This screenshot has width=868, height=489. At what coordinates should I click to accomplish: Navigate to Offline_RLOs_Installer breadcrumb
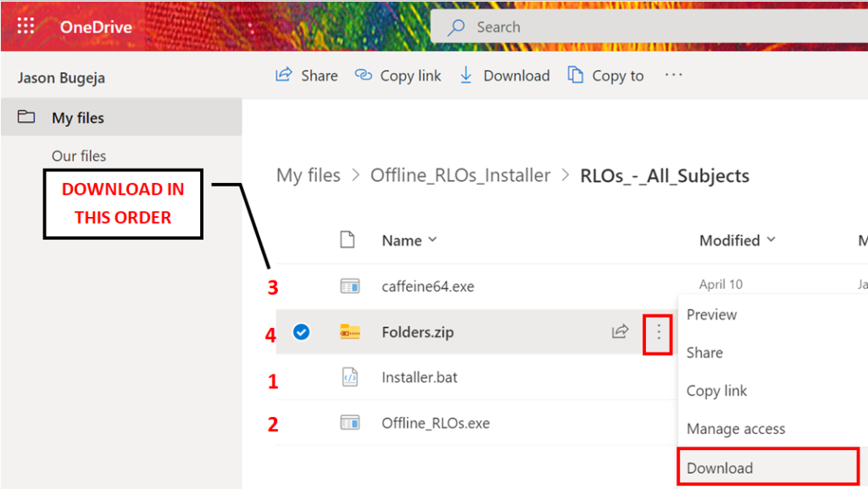click(x=459, y=175)
